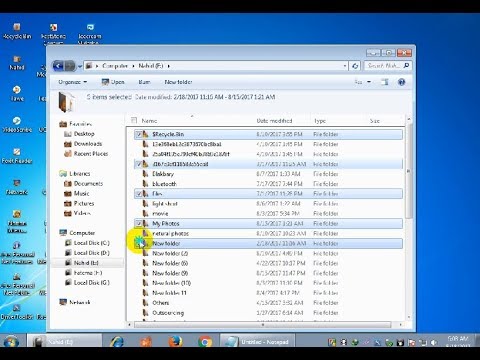Open Documents library in navigation pane
Screen dimensions: 480x360
tap(88, 184)
